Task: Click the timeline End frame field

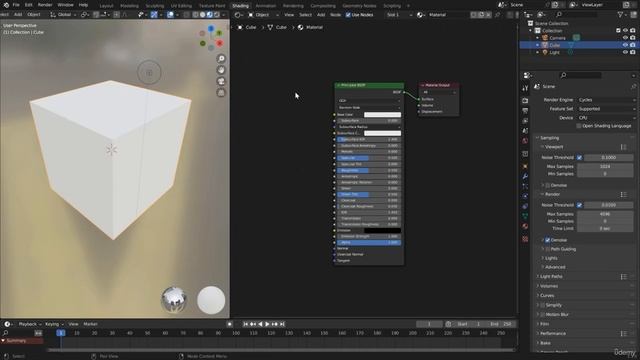Action: point(502,324)
